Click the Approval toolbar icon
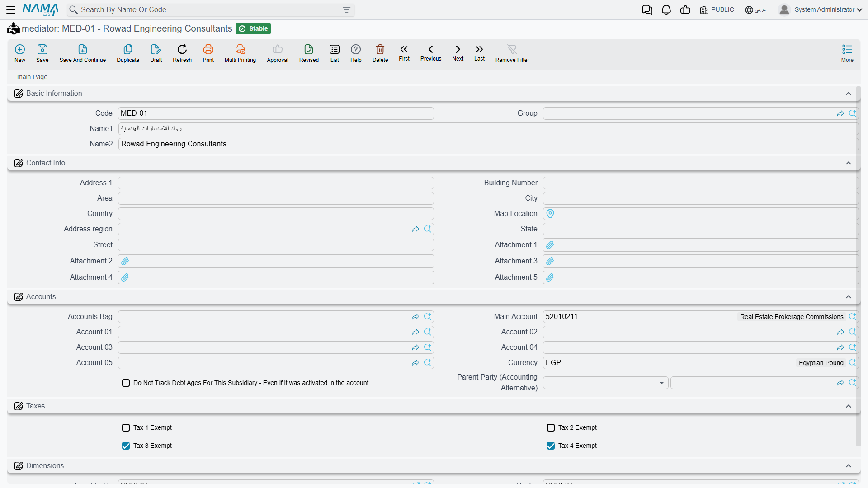The image size is (868, 488). 278,53
